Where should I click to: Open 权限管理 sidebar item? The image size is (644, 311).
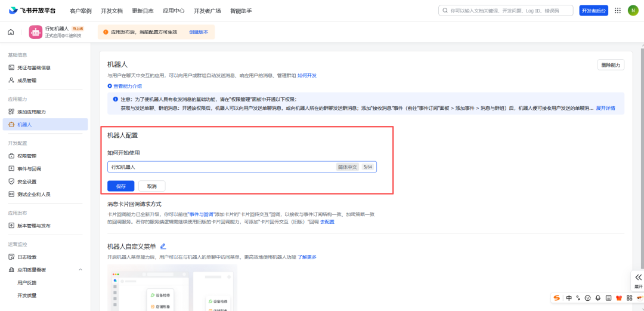(x=45, y=156)
